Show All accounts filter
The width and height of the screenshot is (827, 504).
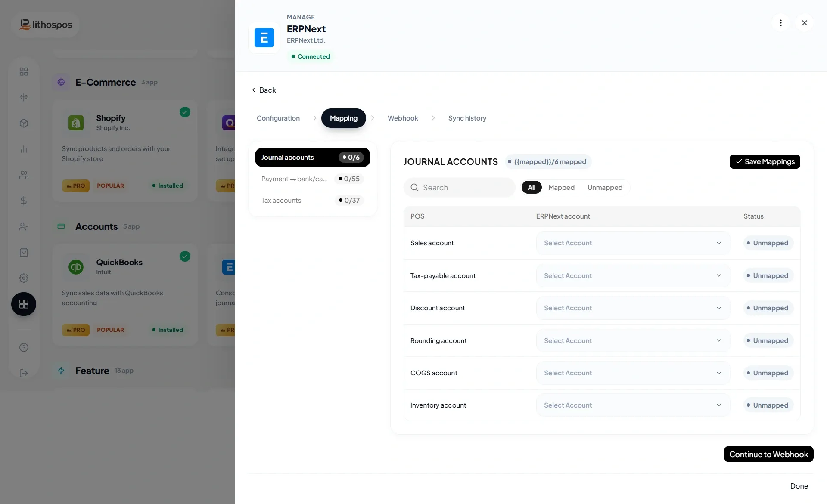(x=532, y=188)
